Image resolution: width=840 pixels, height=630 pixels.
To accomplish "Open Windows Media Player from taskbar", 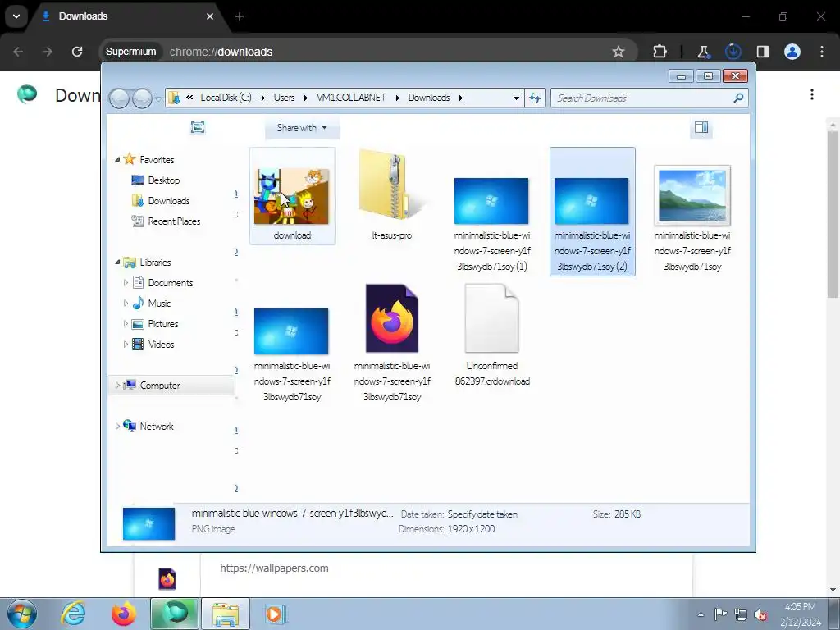I will point(276,614).
